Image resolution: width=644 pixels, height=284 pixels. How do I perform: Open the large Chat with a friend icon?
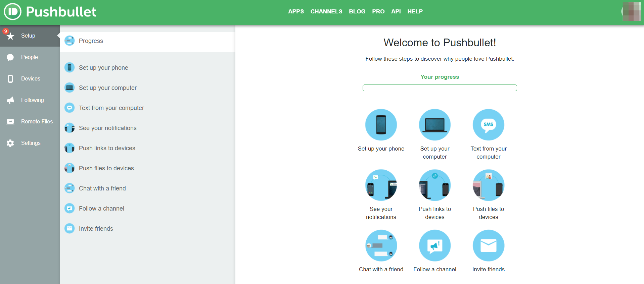coord(381,245)
